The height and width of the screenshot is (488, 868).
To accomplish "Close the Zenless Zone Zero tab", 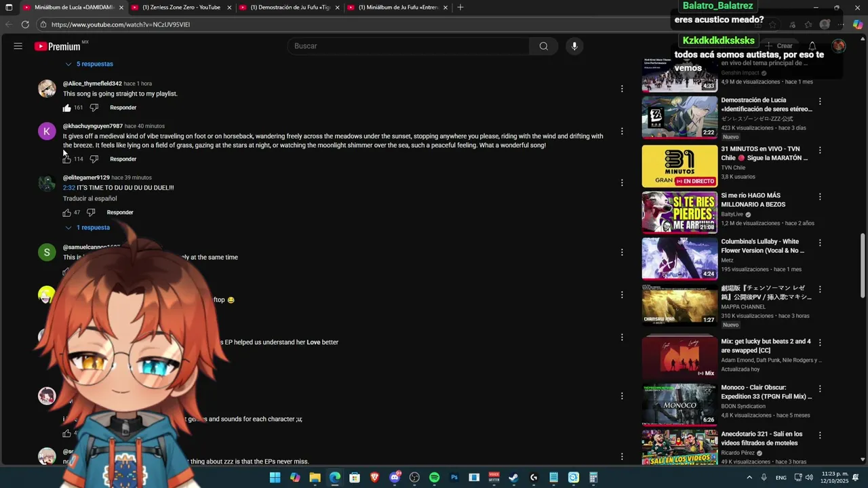I will (229, 7).
